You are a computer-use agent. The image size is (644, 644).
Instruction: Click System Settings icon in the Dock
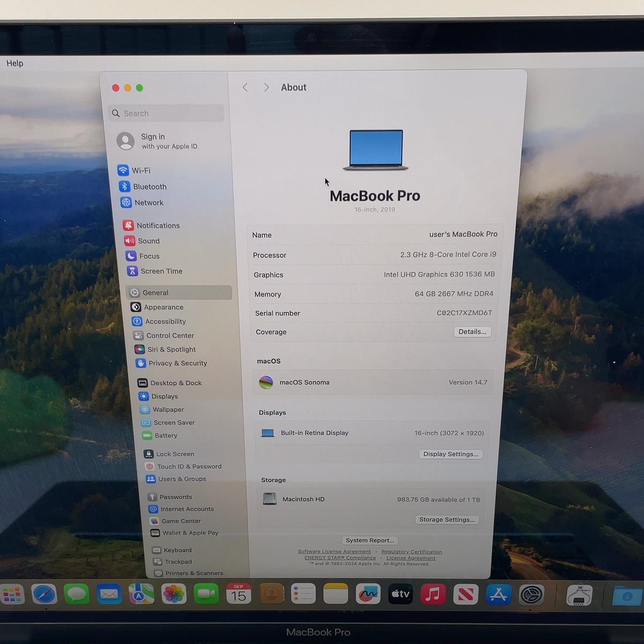(x=531, y=595)
